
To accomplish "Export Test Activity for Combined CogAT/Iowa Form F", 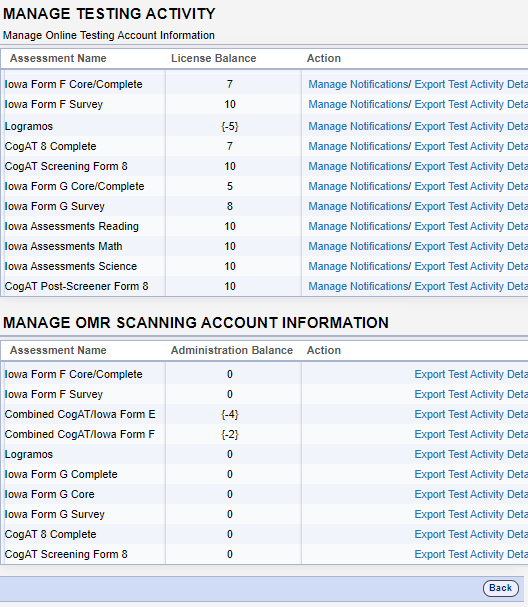I will pyautogui.click(x=471, y=434).
